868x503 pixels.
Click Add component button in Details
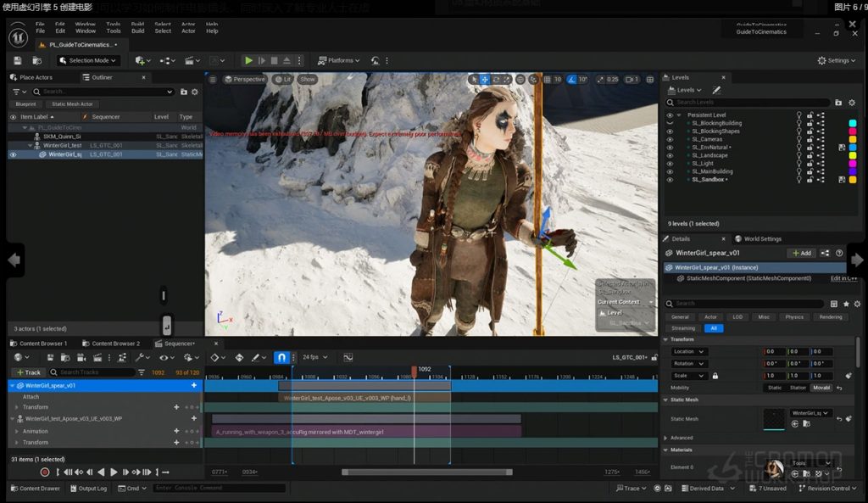[x=802, y=253]
